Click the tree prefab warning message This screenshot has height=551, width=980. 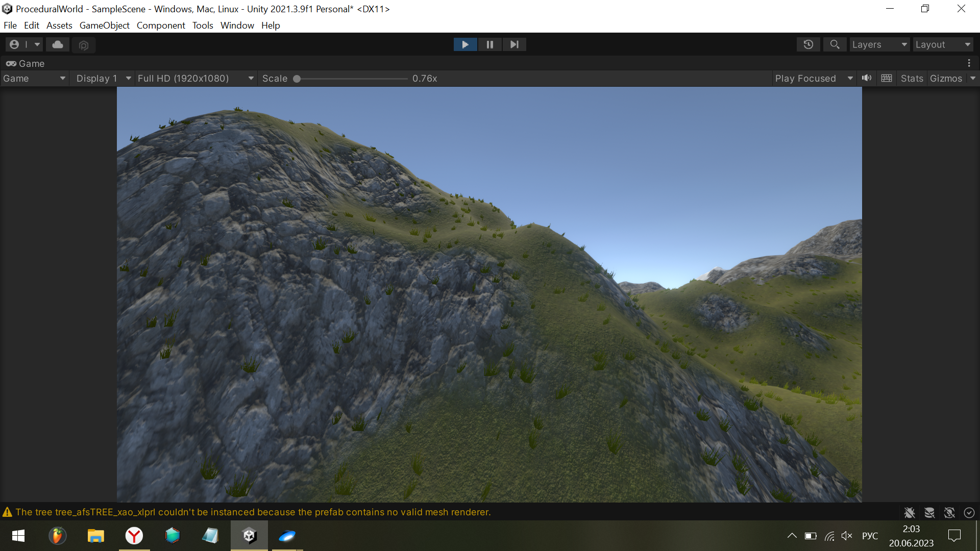pyautogui.click(x=253, y=512)
